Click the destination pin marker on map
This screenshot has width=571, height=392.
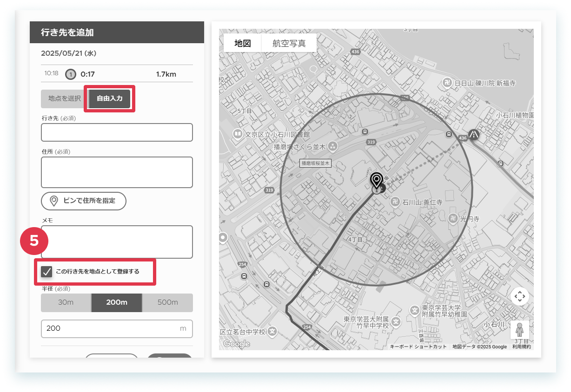click(376, 181)
